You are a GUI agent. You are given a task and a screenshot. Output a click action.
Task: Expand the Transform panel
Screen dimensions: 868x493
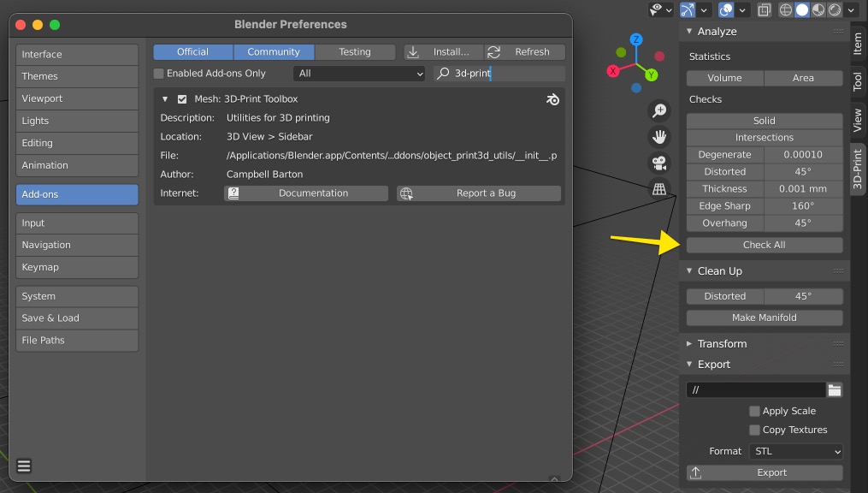coord(689,343)
